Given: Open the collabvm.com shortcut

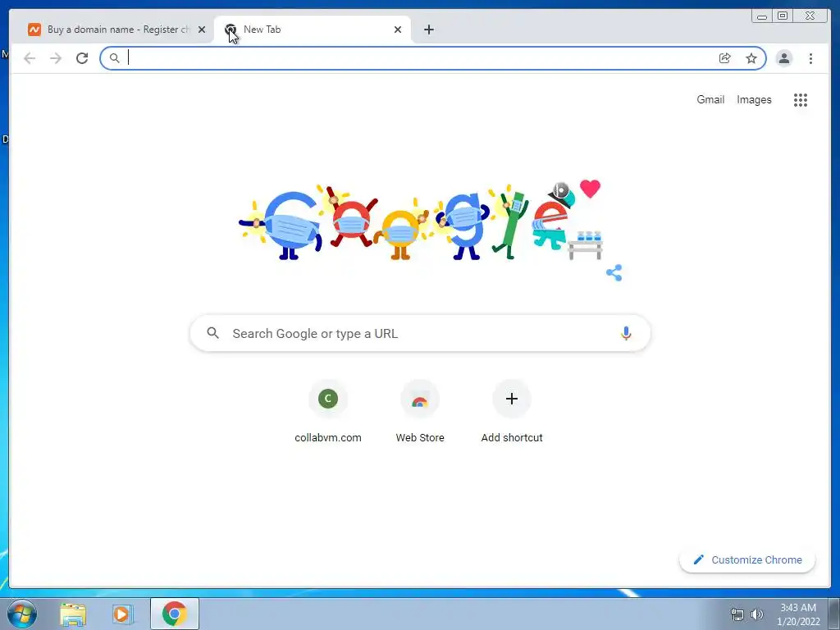Looking at the screenshot, I should click(x=328, y=412).
